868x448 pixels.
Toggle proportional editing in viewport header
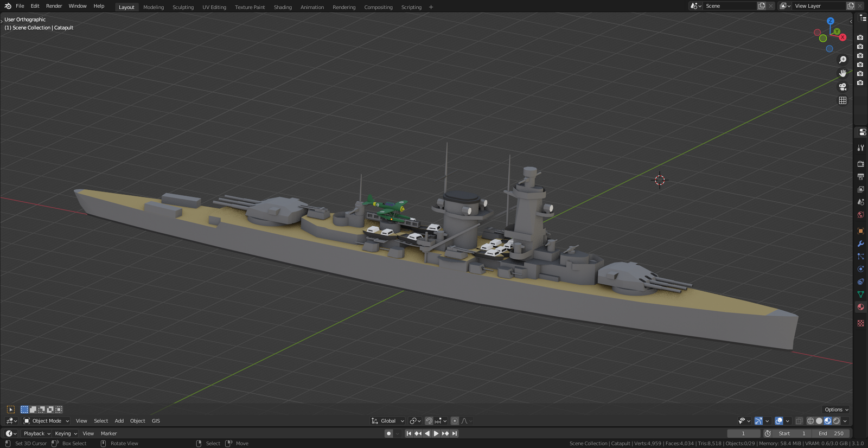[455, 421]
